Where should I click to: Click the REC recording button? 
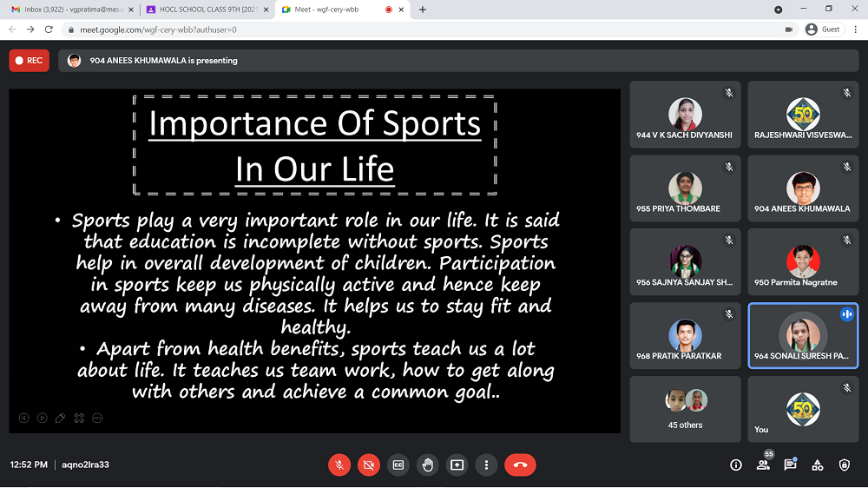30,61
